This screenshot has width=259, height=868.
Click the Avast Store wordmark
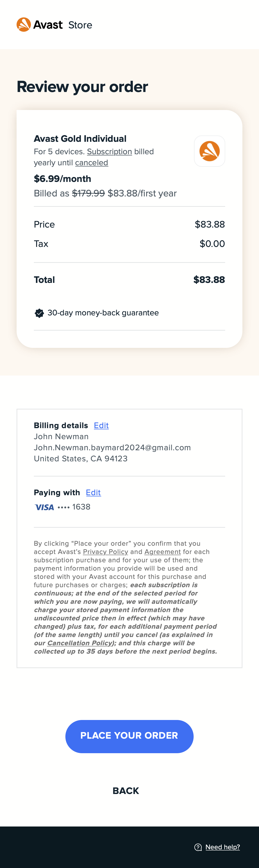pos(80,25)
